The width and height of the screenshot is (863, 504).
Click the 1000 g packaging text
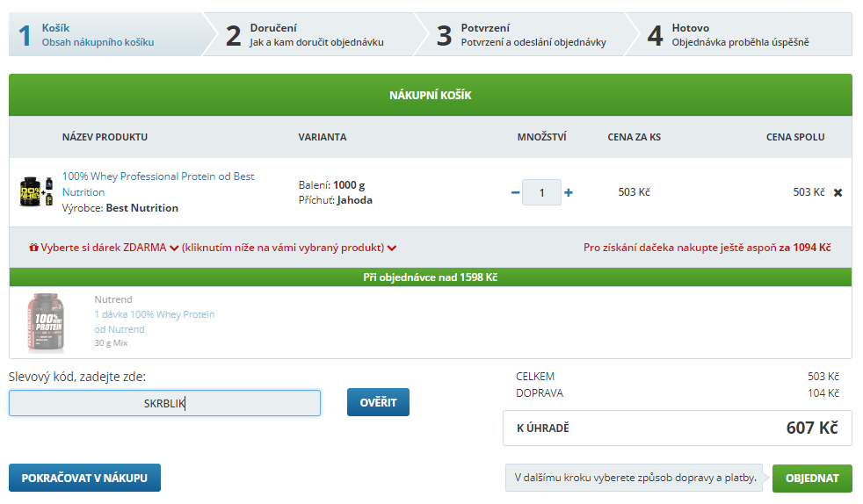(x=349, y=185)
